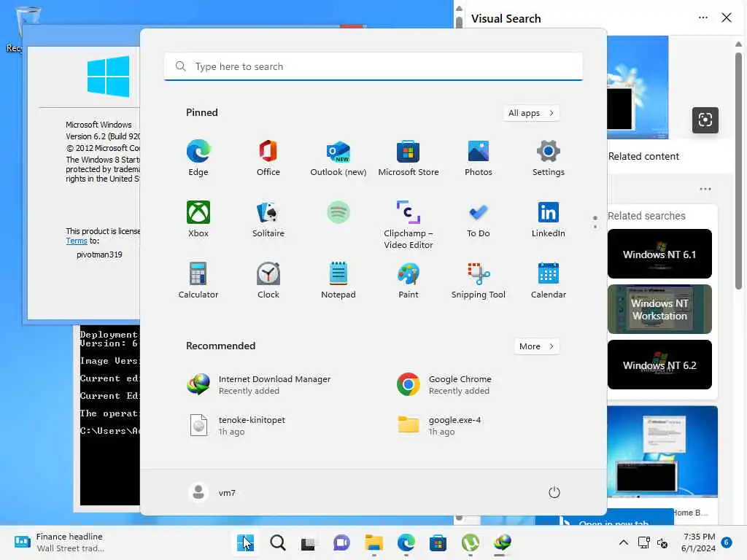The height and width of the screenshot is (560, 747).
Task: Open Visual Search more options menu
Action: (703, 17)
